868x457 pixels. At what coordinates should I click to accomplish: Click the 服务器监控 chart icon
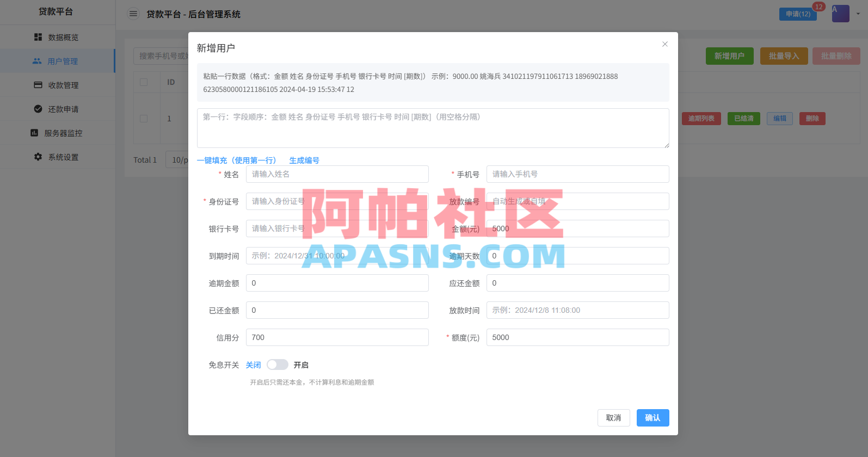tap(34, 133)
